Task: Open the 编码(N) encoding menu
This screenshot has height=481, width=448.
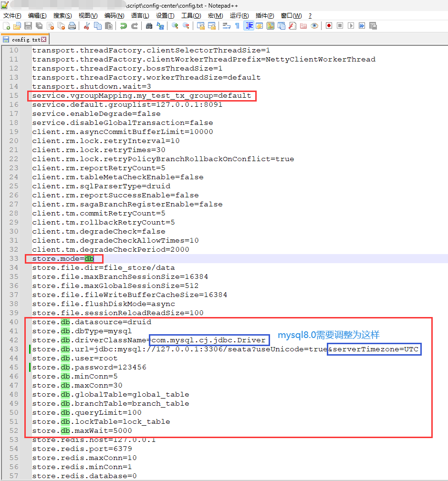Action: 114,16
